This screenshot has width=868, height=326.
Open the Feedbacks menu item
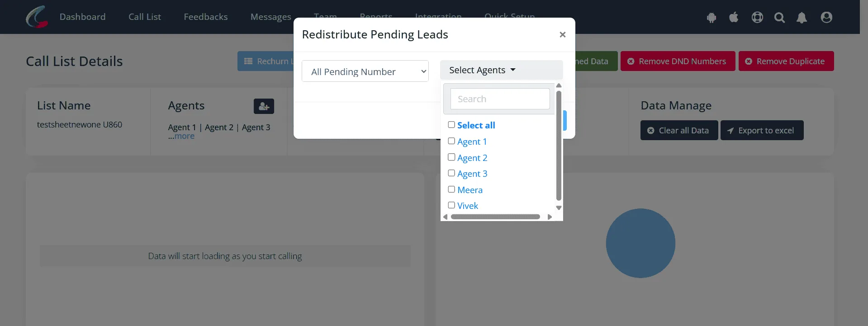[206, 17]
